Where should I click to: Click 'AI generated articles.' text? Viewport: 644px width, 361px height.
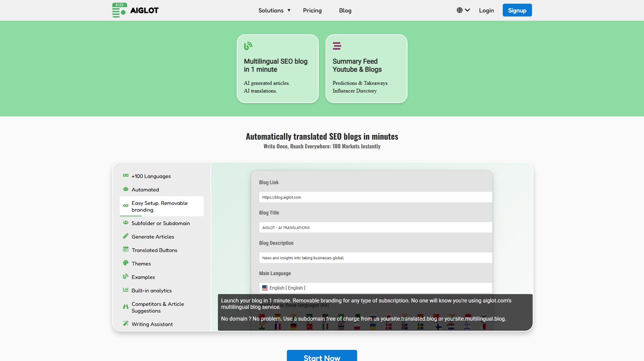267,83
